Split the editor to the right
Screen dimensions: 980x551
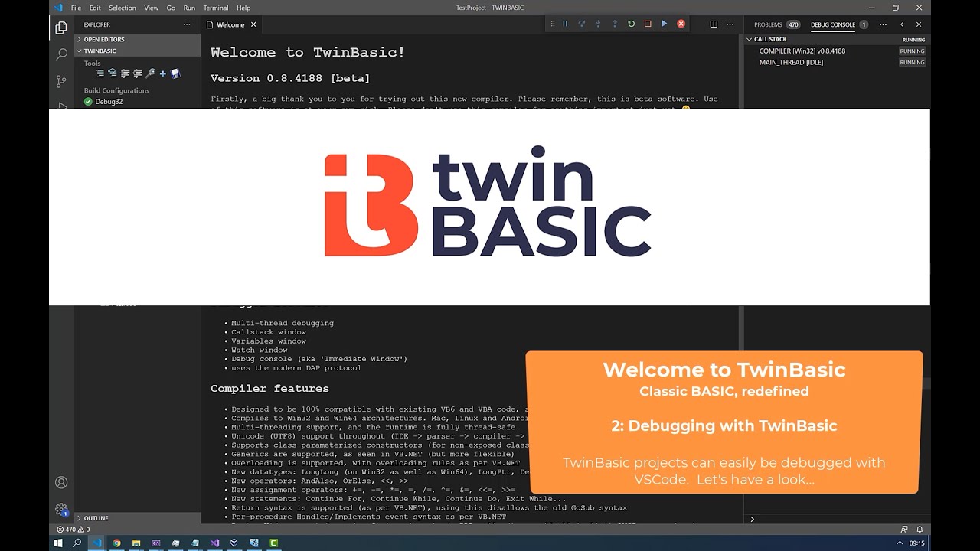tap(714, 24)
